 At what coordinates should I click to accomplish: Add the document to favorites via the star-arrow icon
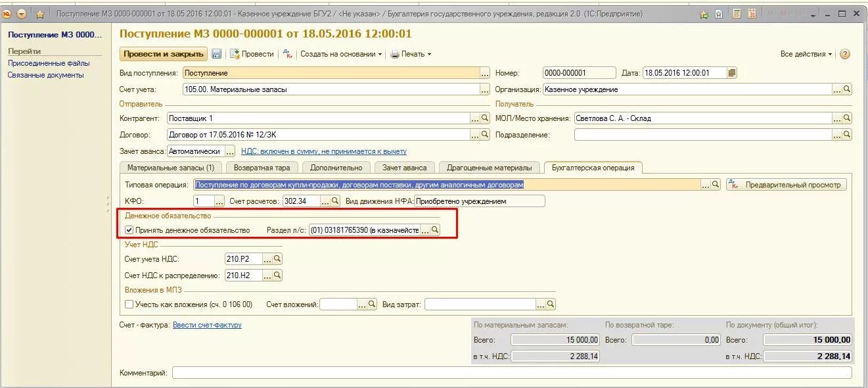(x=704, y=14)
